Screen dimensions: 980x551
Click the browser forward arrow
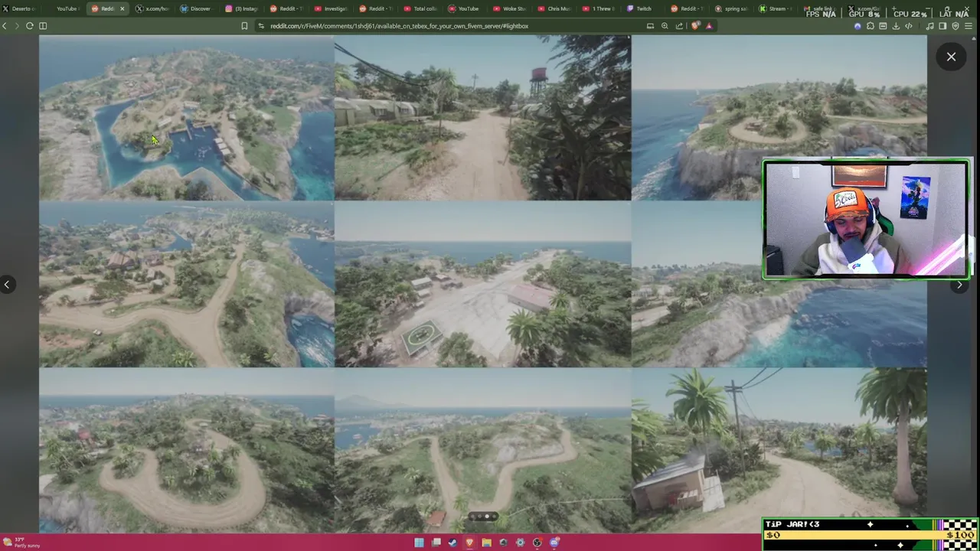pos(17,26)
